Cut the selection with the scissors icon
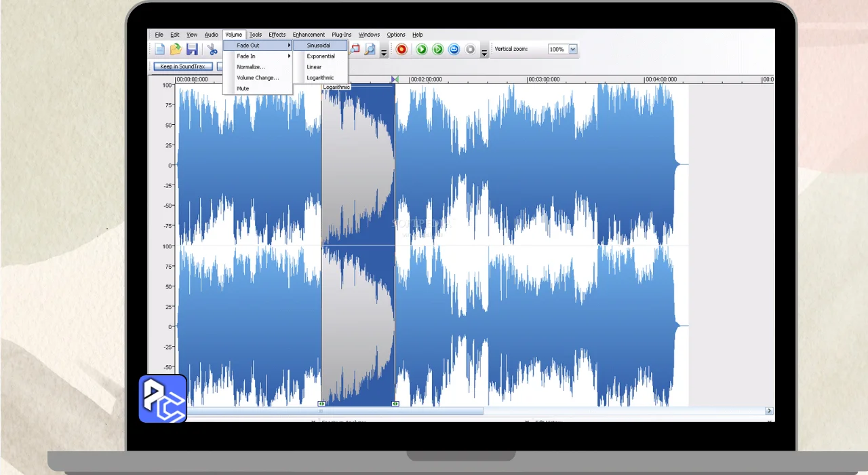Screen dimensions: 868x475 click(x=212, y=50)
